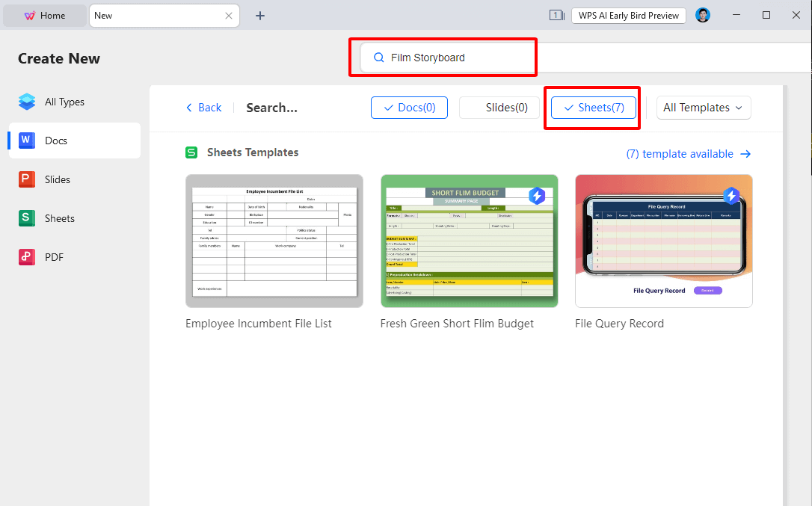Go Back from search results
The image size is (812, 506).
(x=204, y=108)
